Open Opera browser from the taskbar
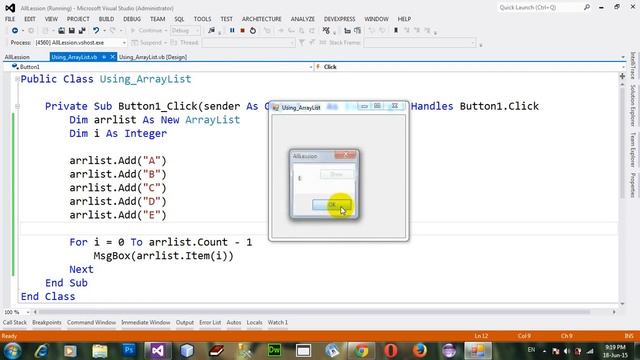The width and height of the screenshot is (640, 360). [391, 351]
